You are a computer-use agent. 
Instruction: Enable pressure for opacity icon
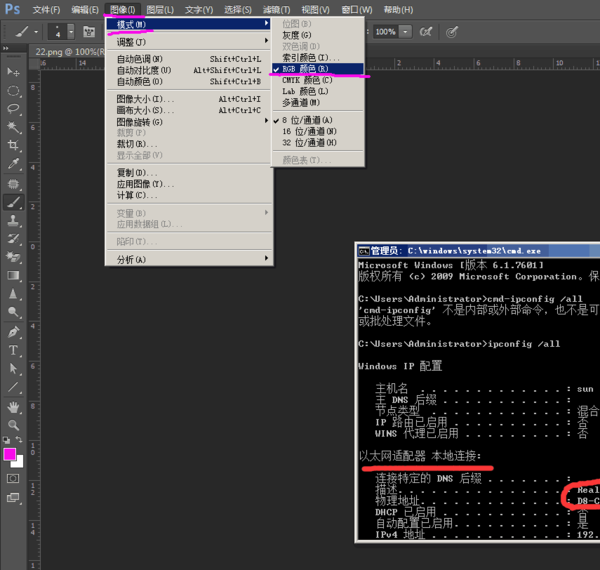426,32
